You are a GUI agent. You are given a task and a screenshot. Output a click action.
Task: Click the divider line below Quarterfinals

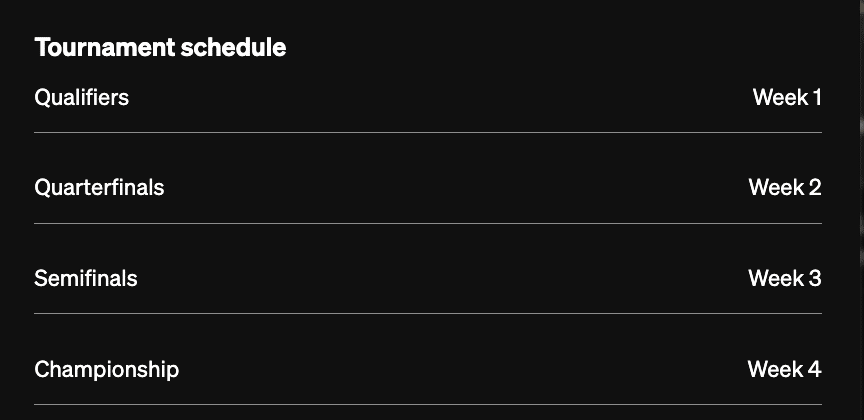point(428,223)
